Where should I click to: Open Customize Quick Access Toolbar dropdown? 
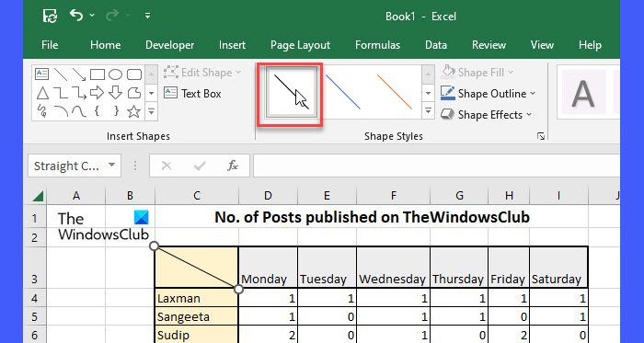pyautogui.click(x=147, y=16)
